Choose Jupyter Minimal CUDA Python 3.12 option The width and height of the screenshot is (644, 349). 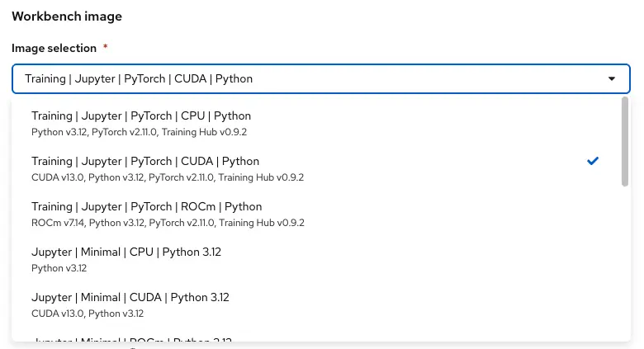click(317, 304)
